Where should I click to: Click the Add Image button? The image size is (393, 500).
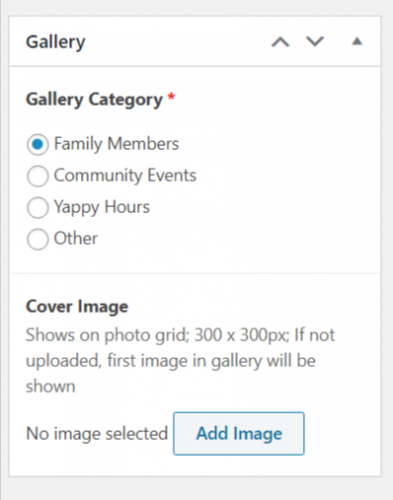239,434
